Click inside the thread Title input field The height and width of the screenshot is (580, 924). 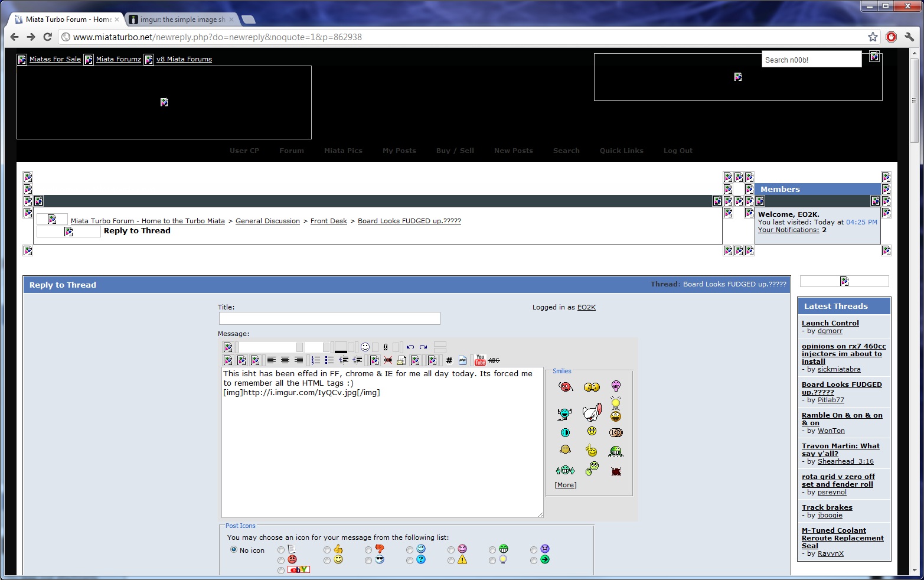pos(329,318)
